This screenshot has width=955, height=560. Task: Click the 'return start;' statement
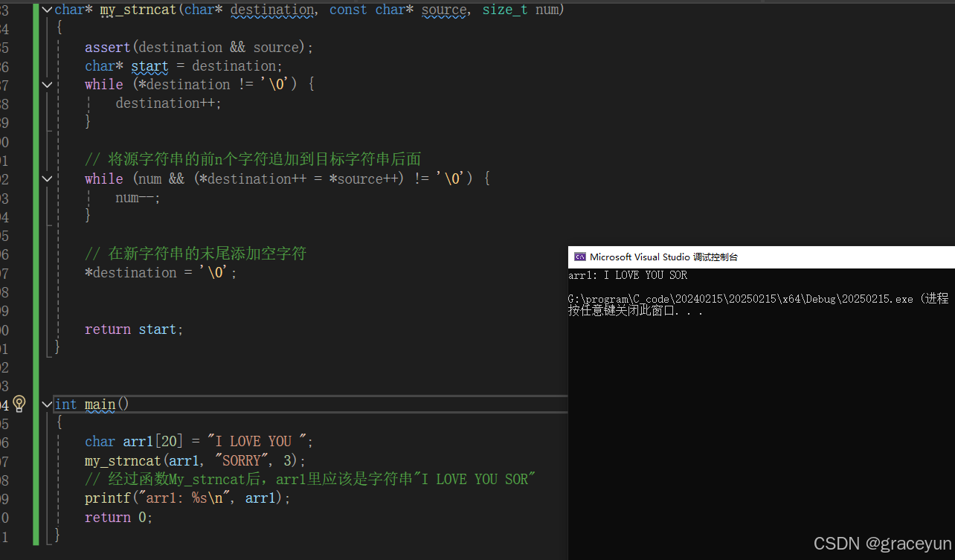[134, 329]
